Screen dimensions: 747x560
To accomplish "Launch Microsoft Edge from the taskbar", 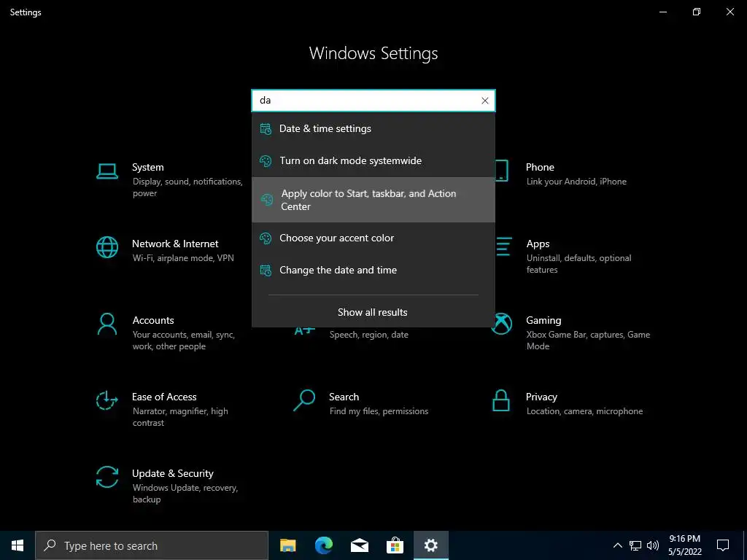I will (323, 545).
